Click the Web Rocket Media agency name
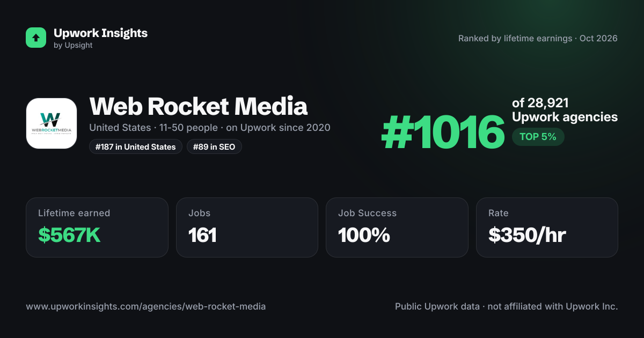 click(x=199, y=106)
